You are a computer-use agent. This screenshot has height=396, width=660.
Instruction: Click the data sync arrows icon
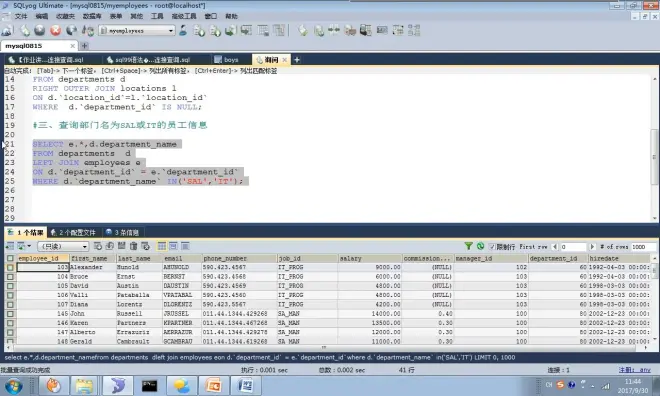click(x=334, y=30)
